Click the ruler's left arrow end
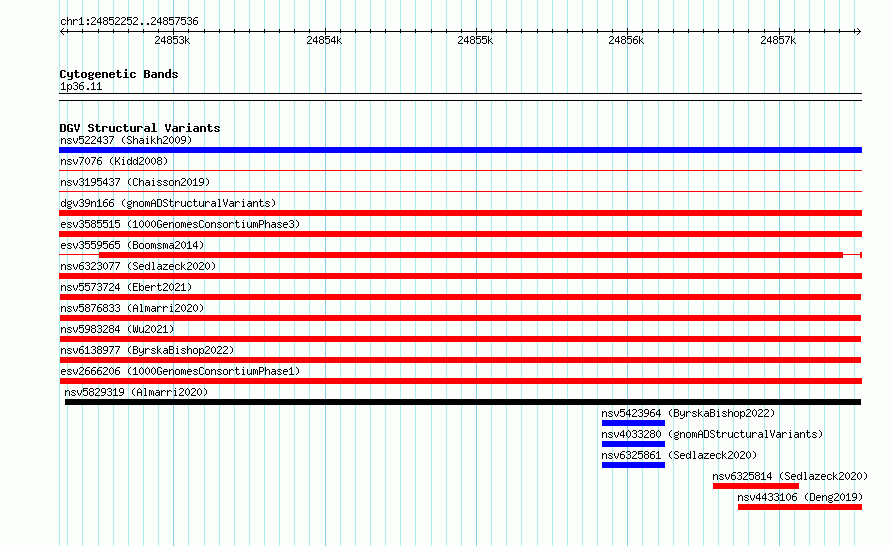Image resolution: width=890 pixels, height=546 pixels. tap(63, 32)
